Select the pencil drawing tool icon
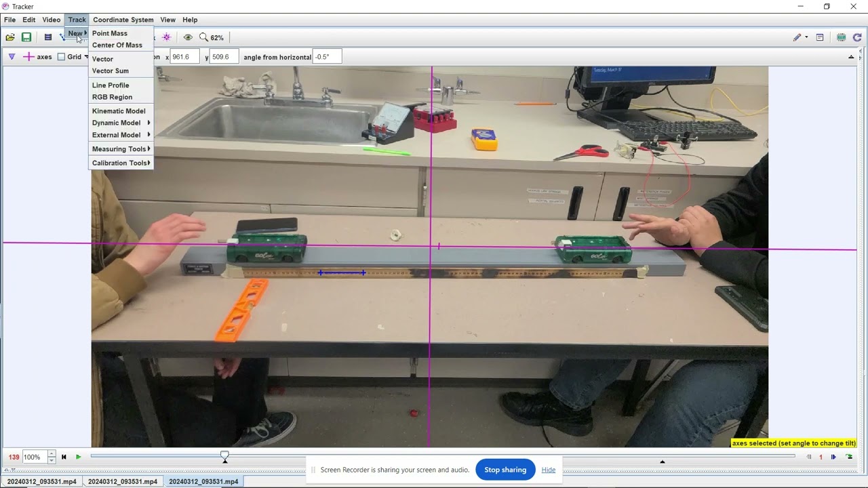Image resolution: width=868 pixels, height=488 pixels. 797,37
